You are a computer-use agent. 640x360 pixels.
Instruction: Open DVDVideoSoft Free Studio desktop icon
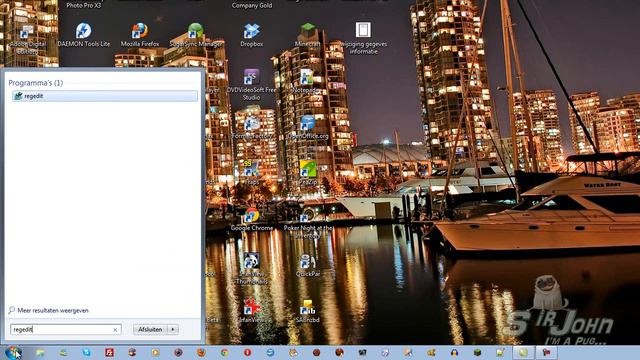[x=251, y=85]
